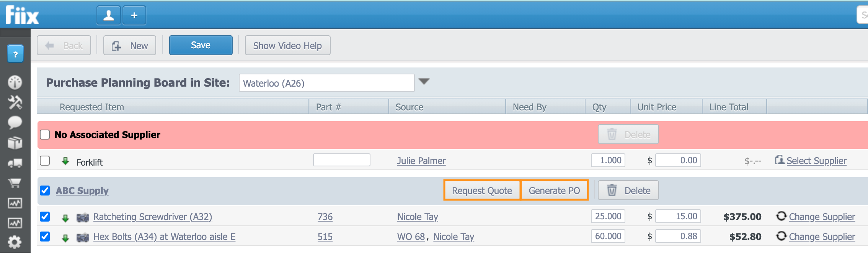The height and width of the screenshot is (253, 868).
Task: Uncheck the Hex Bolts row checkbox
Action: (45, 237)
